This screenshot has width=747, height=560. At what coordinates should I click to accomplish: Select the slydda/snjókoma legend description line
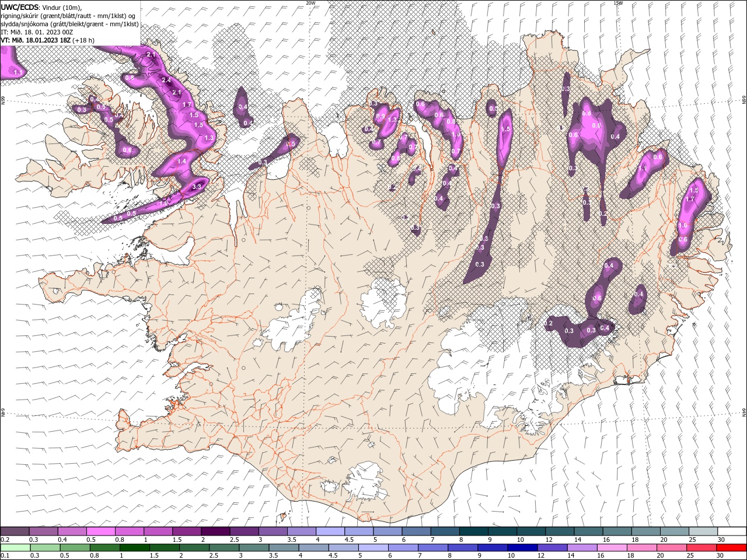tap(69, 24)
